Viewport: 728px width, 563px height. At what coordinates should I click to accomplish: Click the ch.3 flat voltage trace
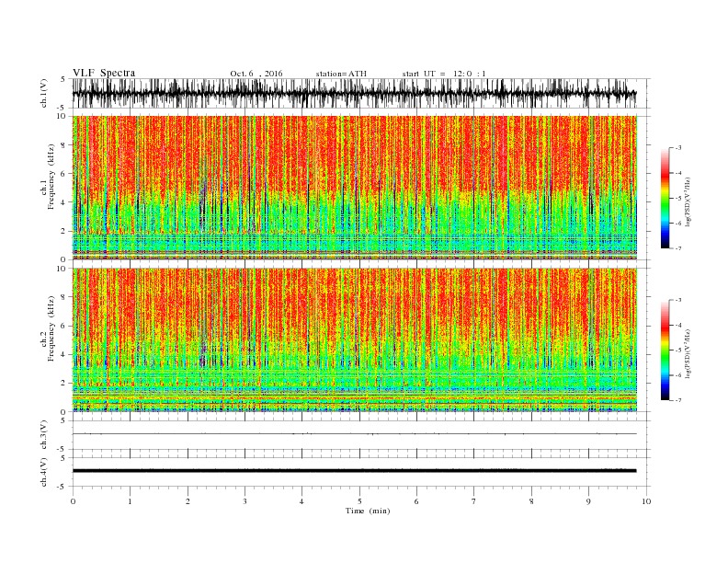(355, 434)
